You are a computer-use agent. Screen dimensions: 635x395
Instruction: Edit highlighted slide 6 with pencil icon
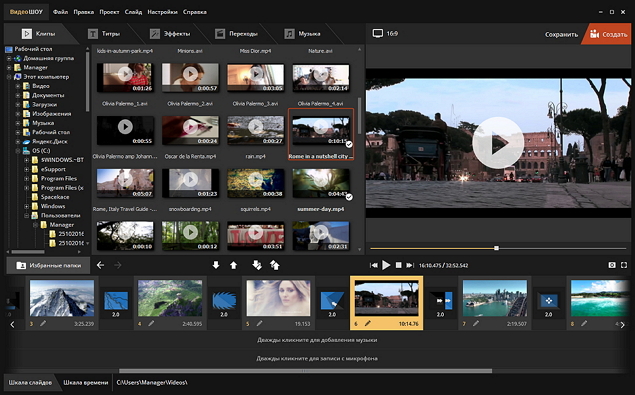tap(368, 323)
